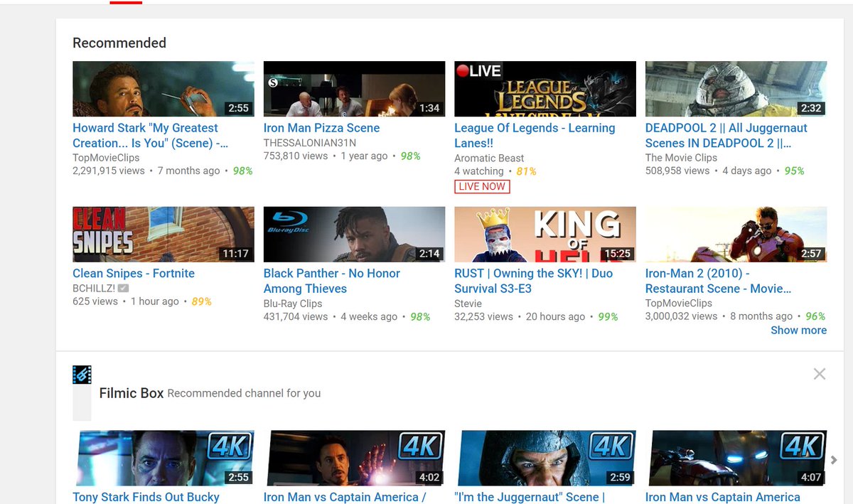Visit the BCHILLZ! channel
The image size is (853, 504).
94,288
